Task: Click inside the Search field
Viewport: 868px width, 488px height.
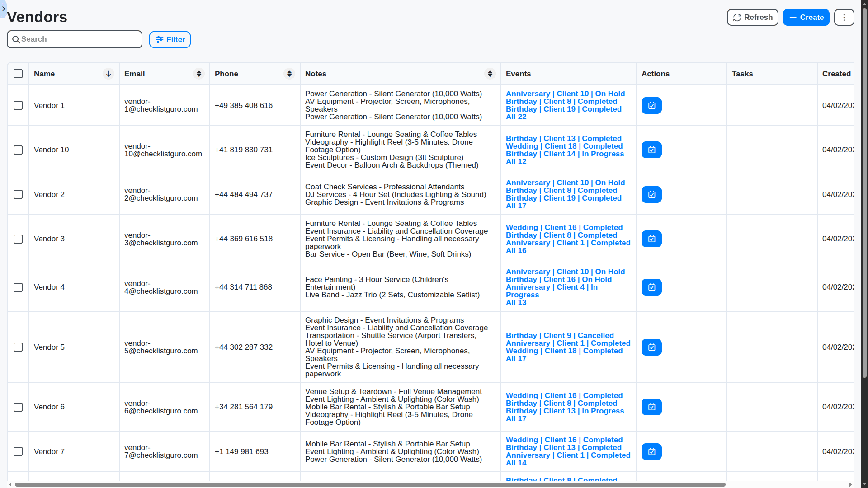Action: (x=75, y=39)
